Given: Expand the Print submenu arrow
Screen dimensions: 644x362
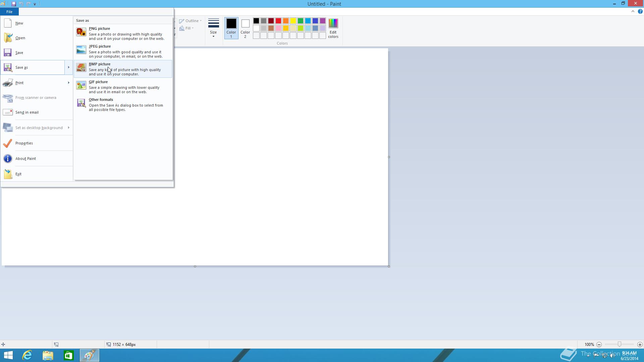Looking at the screenshot, I should point(68,83).
